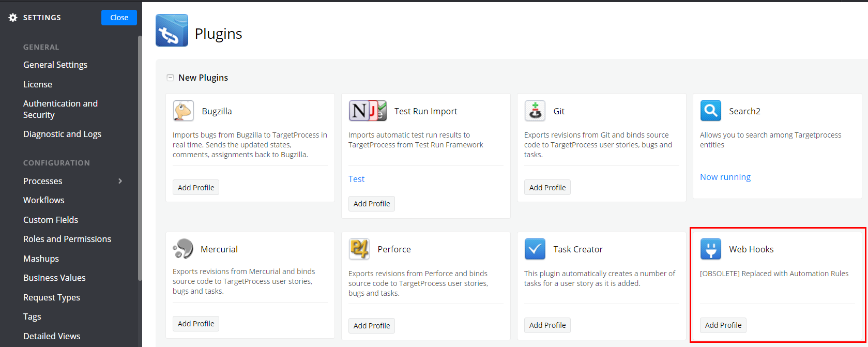Add a profile for Perforce
The image size is (868, 347).
372,326
